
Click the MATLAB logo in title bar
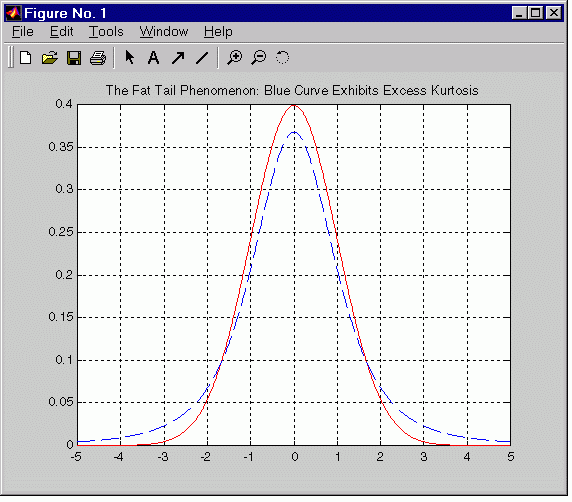click(x=13, y=13)
